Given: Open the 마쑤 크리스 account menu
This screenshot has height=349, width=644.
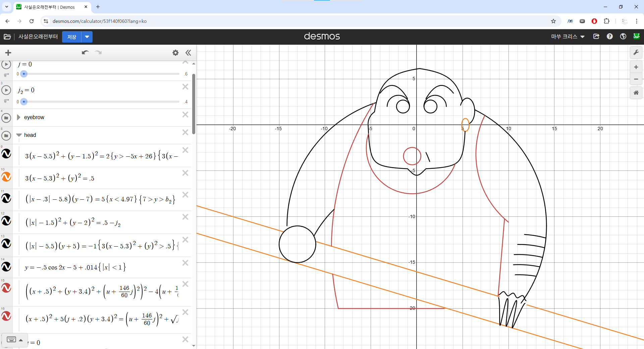Looking at the screenshot, I should 568,37.
